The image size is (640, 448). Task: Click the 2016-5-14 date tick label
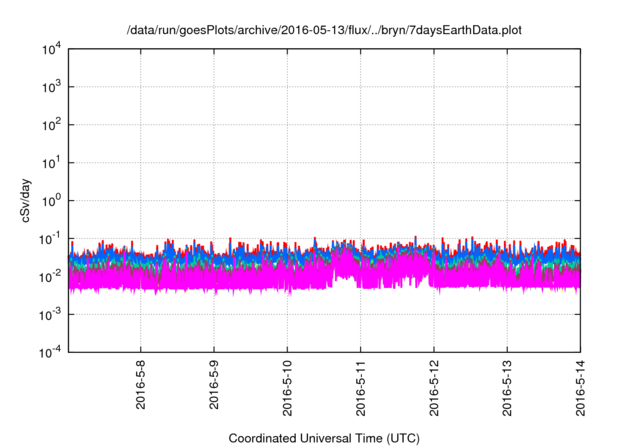pyautogui.click(x=580, y=388)
